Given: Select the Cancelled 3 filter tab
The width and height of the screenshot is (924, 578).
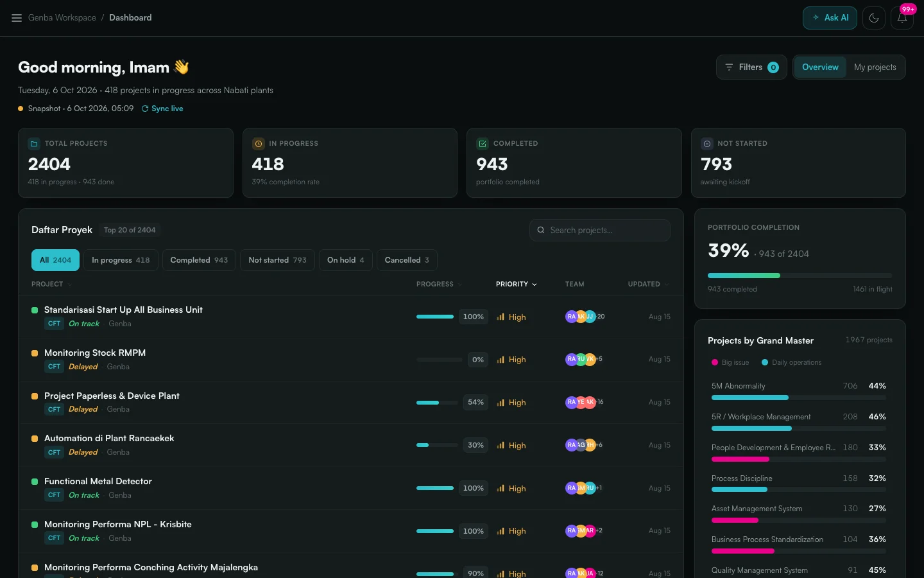Looking at the screenshot, I should click(407, 260).
